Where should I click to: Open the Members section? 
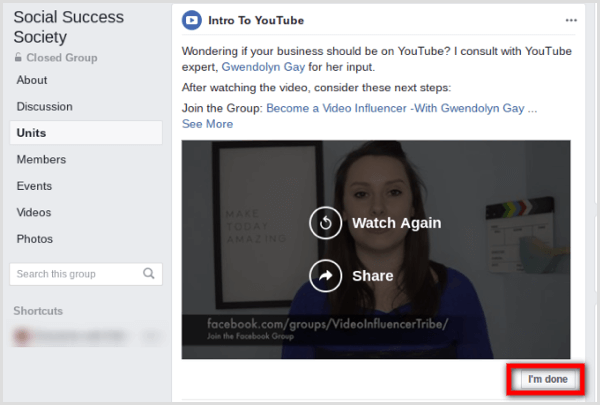tap(41, 159)
